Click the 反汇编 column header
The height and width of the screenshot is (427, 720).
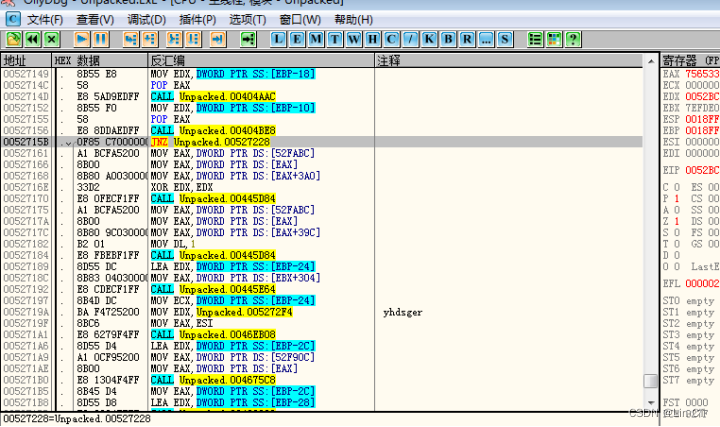(x=261, y=61)
